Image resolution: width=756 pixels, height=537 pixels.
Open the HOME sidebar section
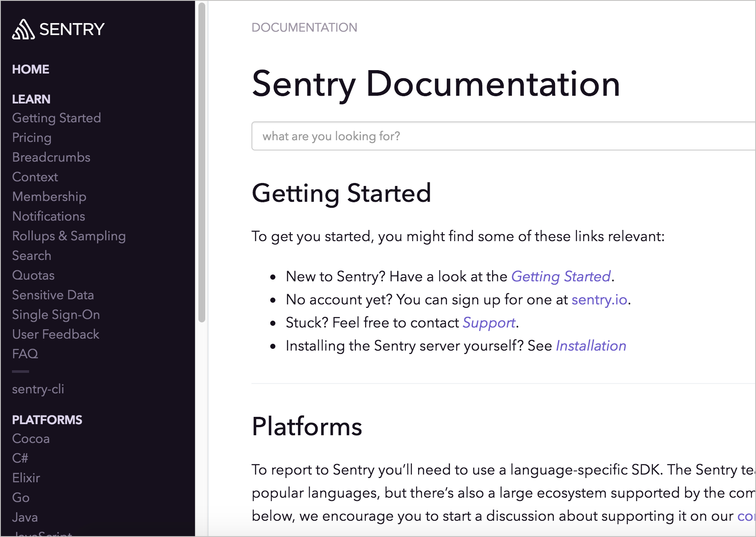coord(30,69)
